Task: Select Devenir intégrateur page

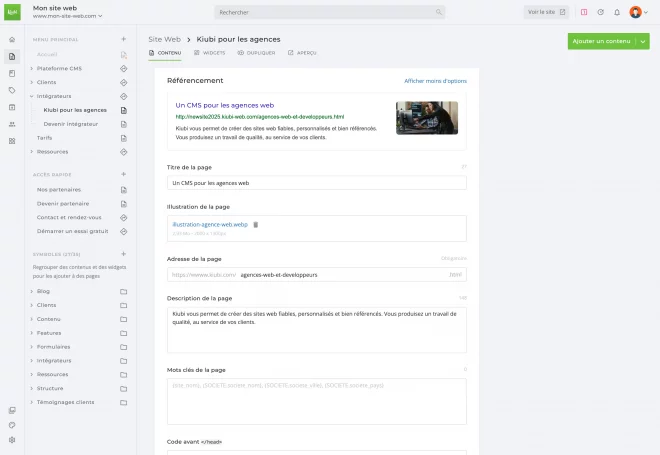Action: [x=71, y=124]
